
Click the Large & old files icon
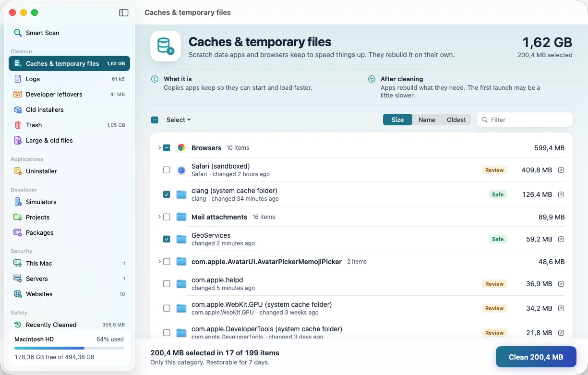click(18, 140)
